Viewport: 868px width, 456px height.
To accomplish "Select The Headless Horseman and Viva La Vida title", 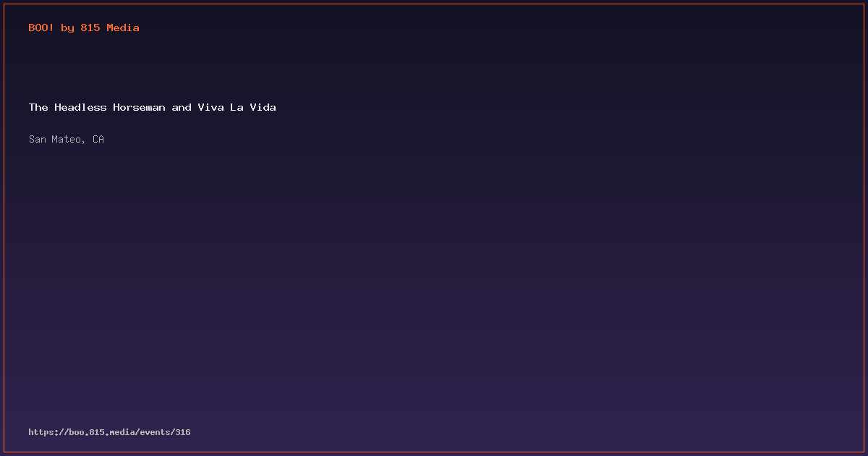I will click(x=153, y=107).
